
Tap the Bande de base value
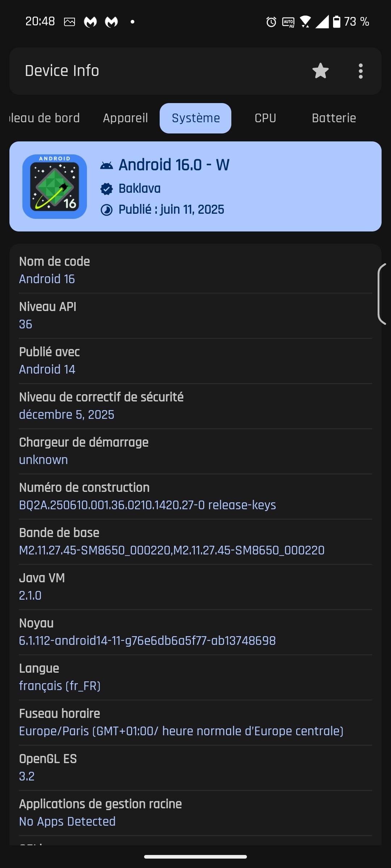172,550
